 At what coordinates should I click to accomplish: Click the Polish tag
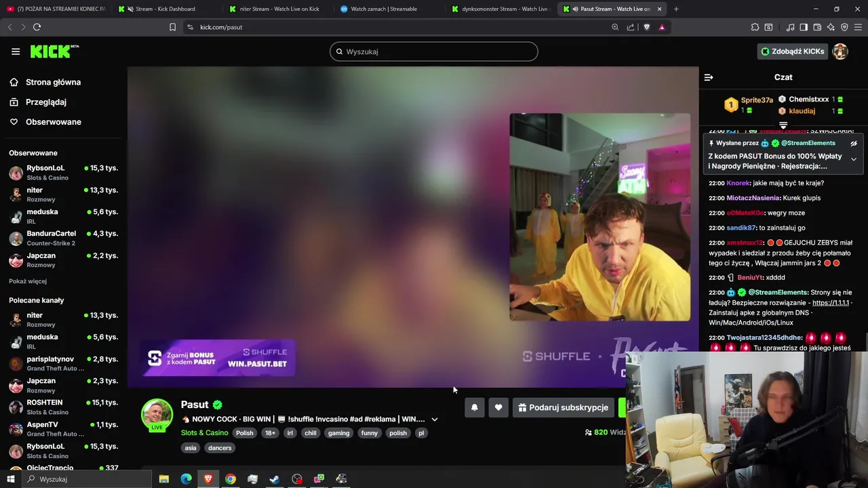click(x=244, y=433)
